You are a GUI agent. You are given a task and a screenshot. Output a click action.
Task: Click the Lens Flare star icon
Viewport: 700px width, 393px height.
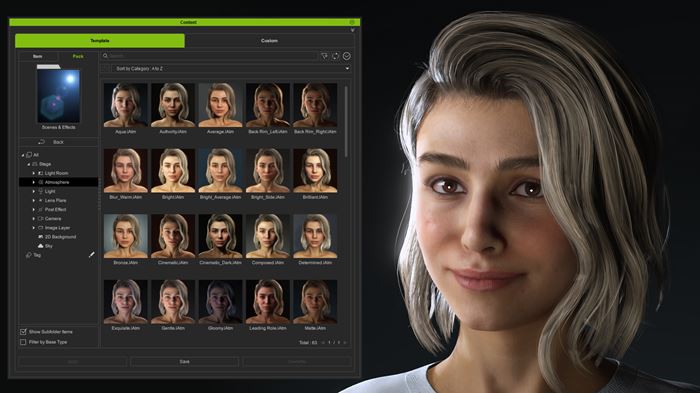[x=41, y=200]
